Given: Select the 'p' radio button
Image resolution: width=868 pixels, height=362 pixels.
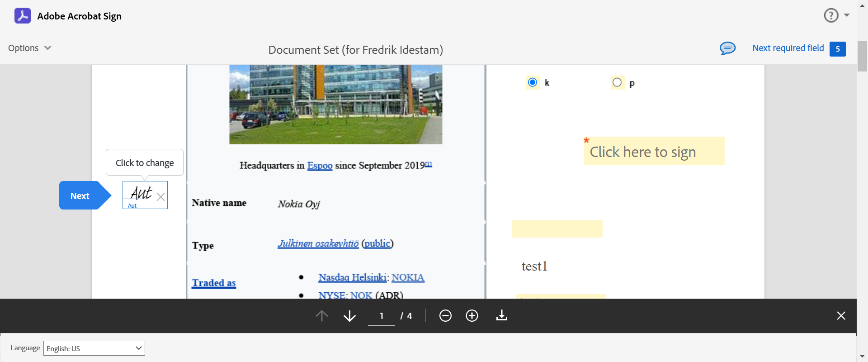Looking at the screenshot, I should pyautogui.click(x=617, y=82).
